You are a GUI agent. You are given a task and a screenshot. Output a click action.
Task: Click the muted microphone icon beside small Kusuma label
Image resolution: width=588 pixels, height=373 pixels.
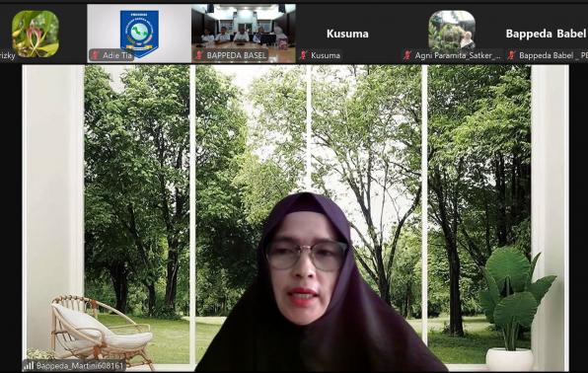click(304, 55)
